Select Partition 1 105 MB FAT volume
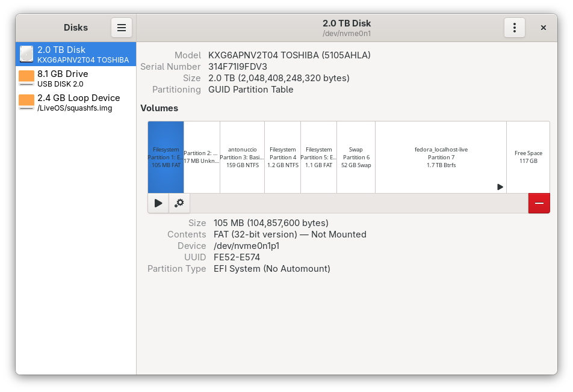Image resolution: width=573 pixels, height=392 pixels. tap(166, 157)
